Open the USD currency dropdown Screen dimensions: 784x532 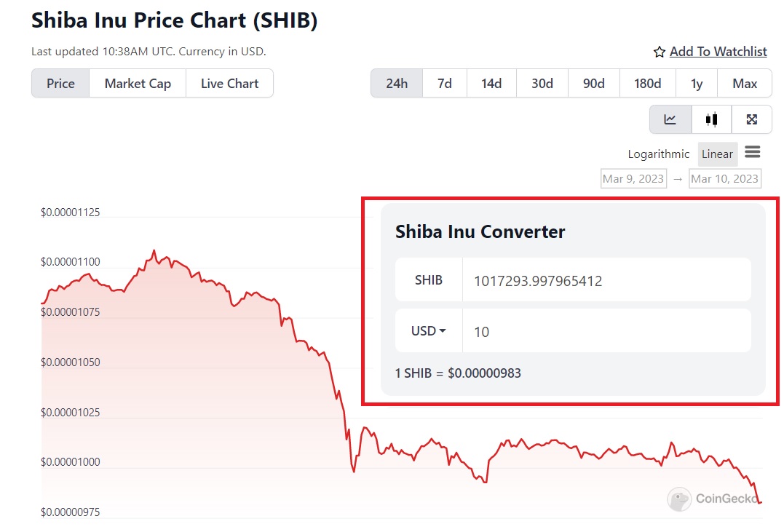tap(428, 330)
